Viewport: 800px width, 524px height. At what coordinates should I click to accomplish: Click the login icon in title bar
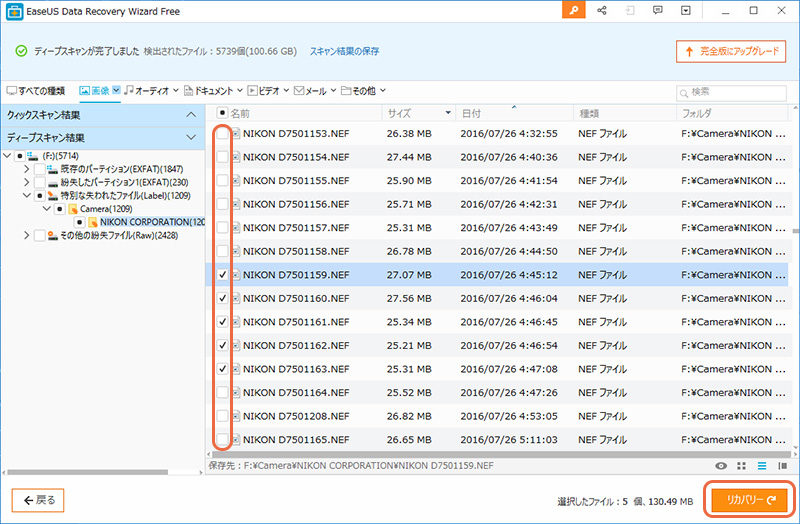click(x=630, y=10)
